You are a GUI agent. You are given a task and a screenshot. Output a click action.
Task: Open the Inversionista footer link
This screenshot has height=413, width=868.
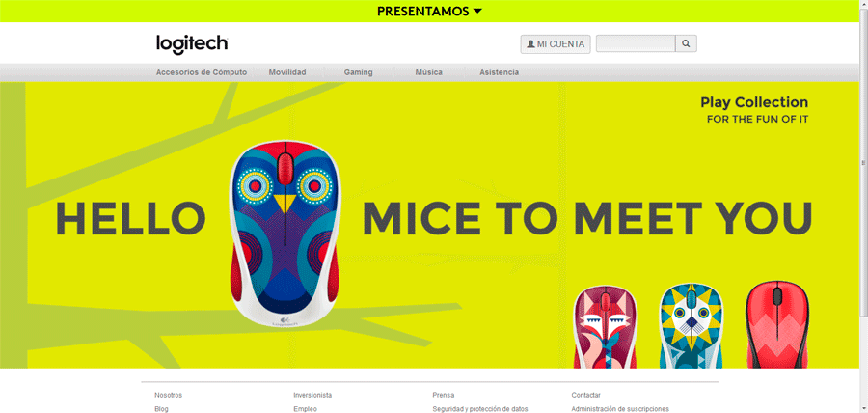[312, 395]
